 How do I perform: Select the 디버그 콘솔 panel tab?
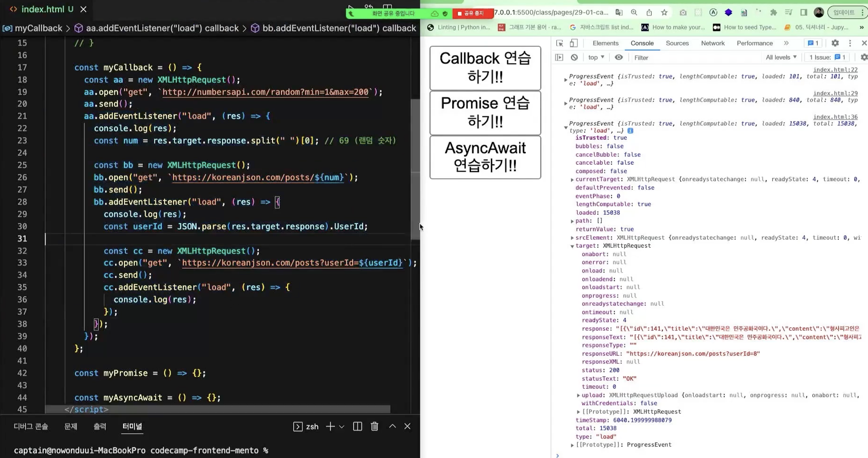31,426
